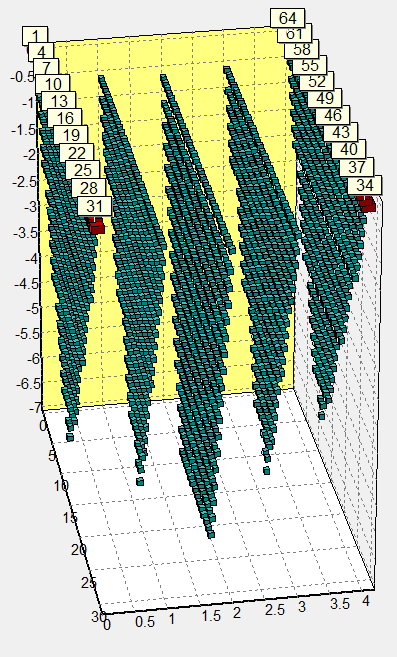The width and height of the screenshot is (397, 657).
Task: Select the data tip labeled 64
Action: [x=287, y=18]
